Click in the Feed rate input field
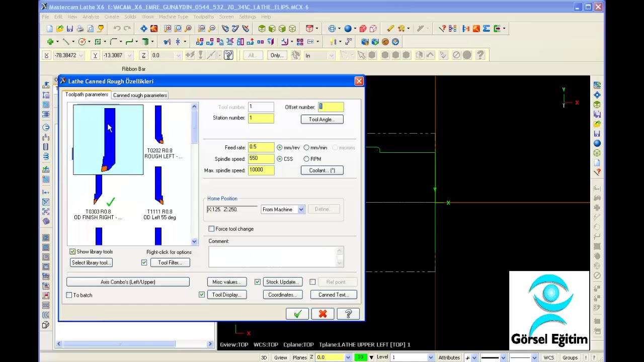This screenshot has width=644, height=362. [x=261, y=147]
